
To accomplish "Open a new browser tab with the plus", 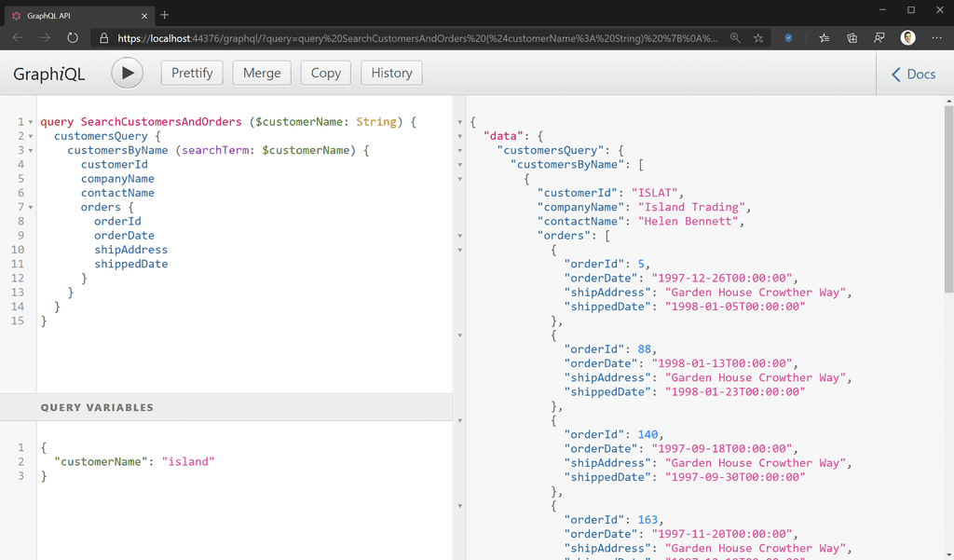I will [164, 15].
